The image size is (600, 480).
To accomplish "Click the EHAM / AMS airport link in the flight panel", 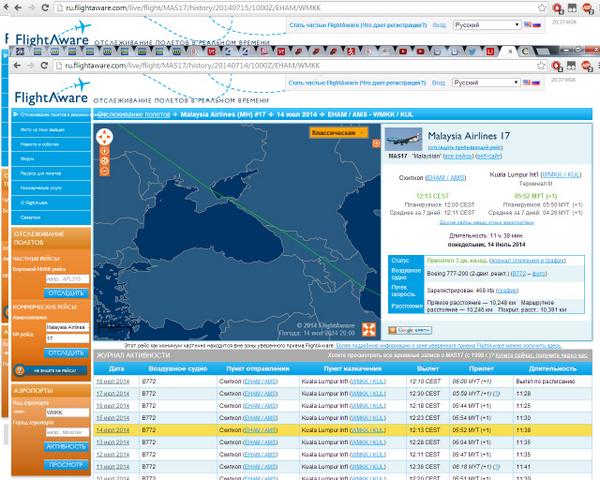I will 446,178.
